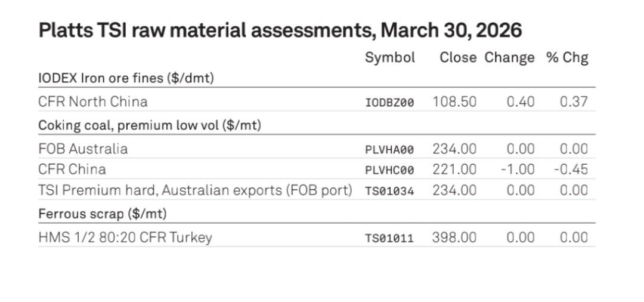Click the IODBZ00 symbol code
This screenshot has height=302, width=644.
coord(389,103)
